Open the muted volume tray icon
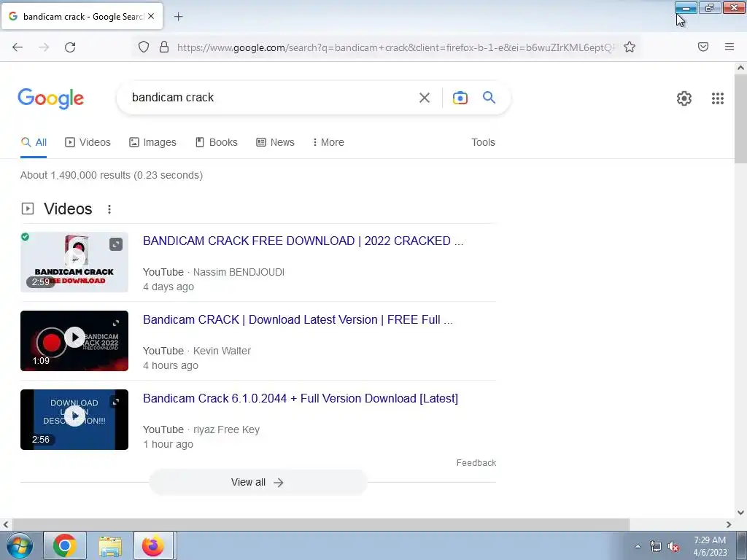 tap(673, 547)
